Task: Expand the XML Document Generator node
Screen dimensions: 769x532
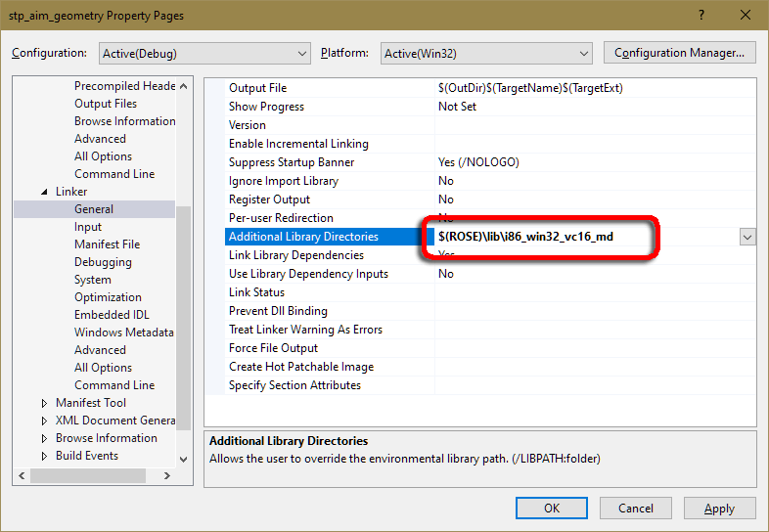Action: (x=44, y=421)
